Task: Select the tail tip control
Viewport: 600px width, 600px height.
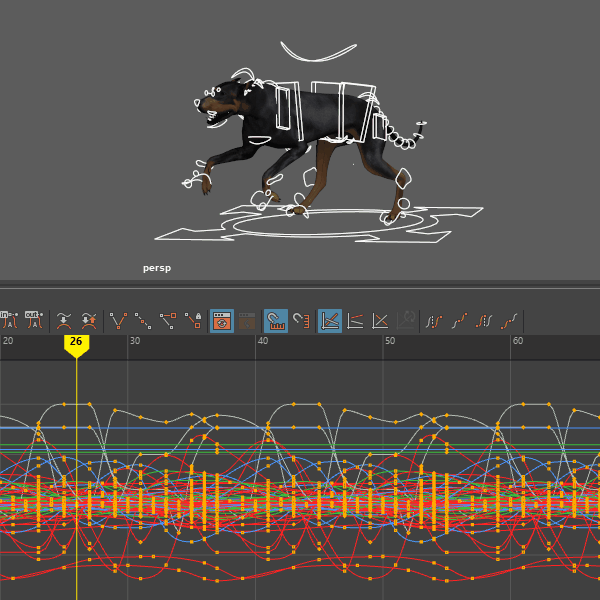Action: click(421, 123)
